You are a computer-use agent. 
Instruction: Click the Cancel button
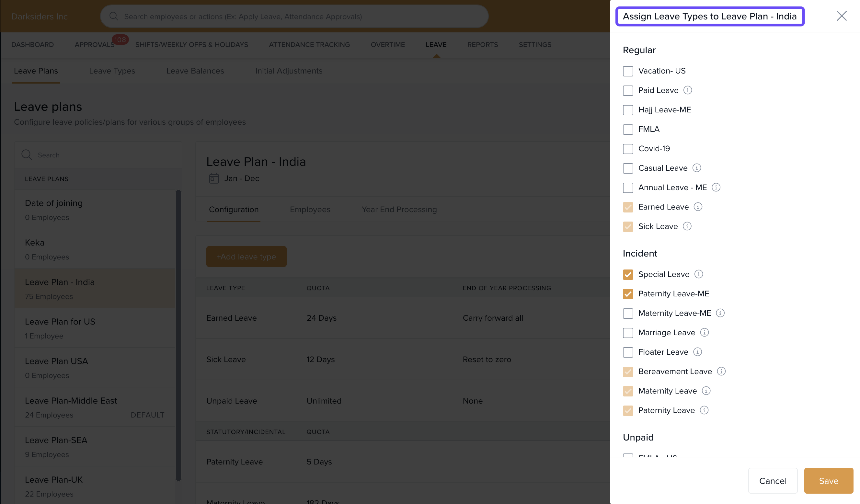(x=772, y=480)
